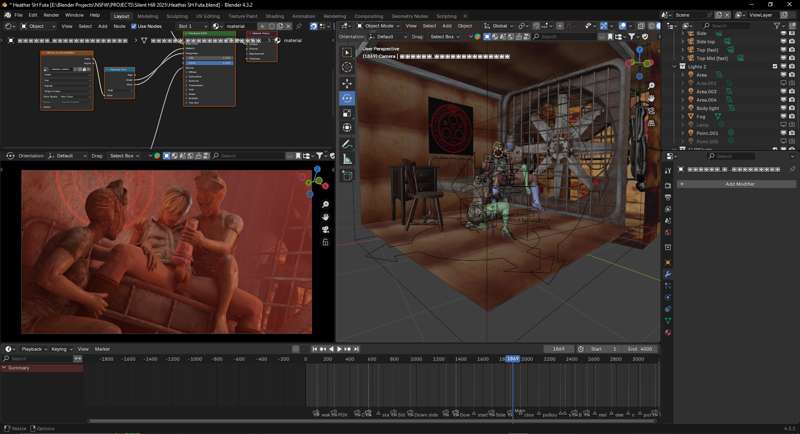Open the Render menu in top bar

point(51,15)
